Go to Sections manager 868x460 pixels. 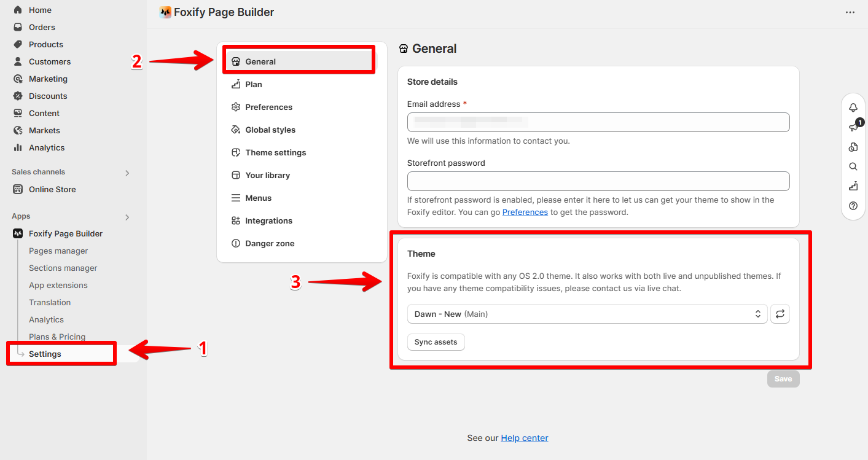pyautogui.click(x=63, y=268)
